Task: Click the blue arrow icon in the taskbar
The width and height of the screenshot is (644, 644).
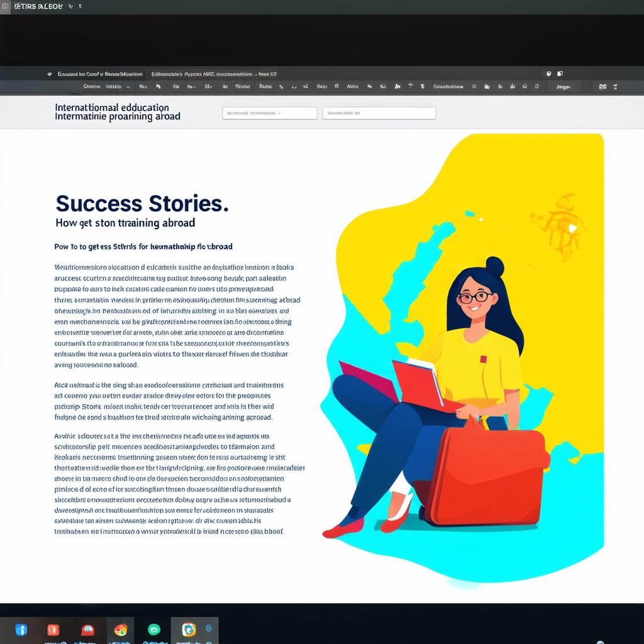Action: click(21, 630)
